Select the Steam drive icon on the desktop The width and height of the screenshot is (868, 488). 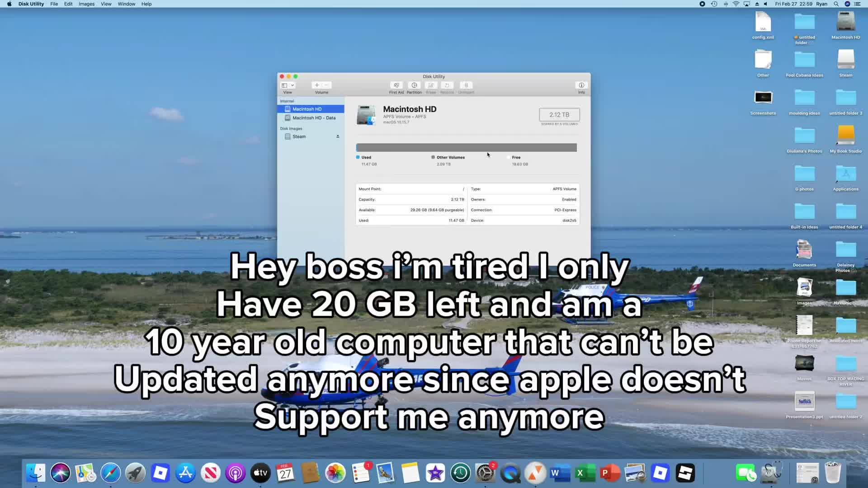pos(846,60)
